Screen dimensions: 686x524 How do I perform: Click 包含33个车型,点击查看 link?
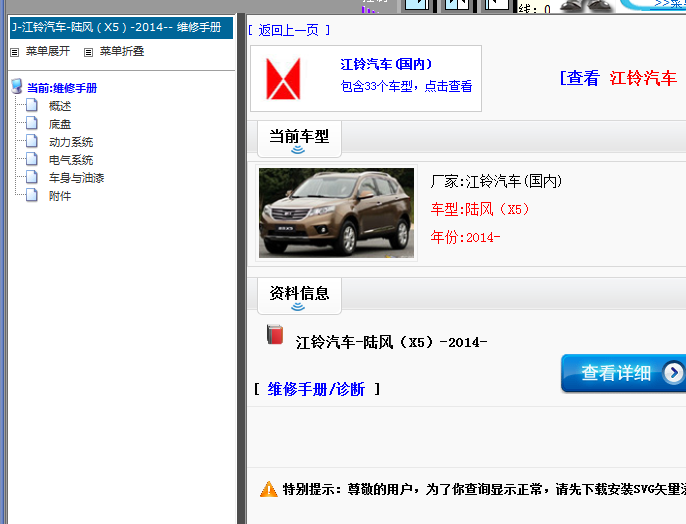click(406, 86)
